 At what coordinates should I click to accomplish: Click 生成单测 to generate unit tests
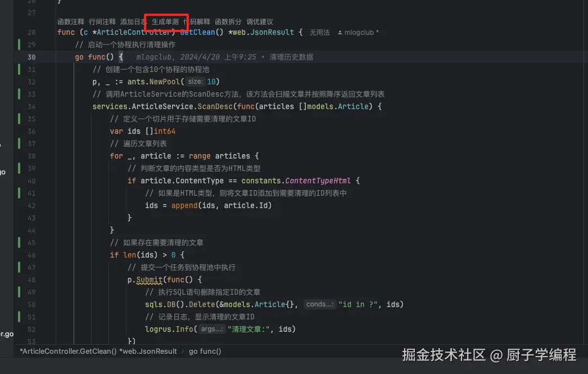click(x=166, y=21)
